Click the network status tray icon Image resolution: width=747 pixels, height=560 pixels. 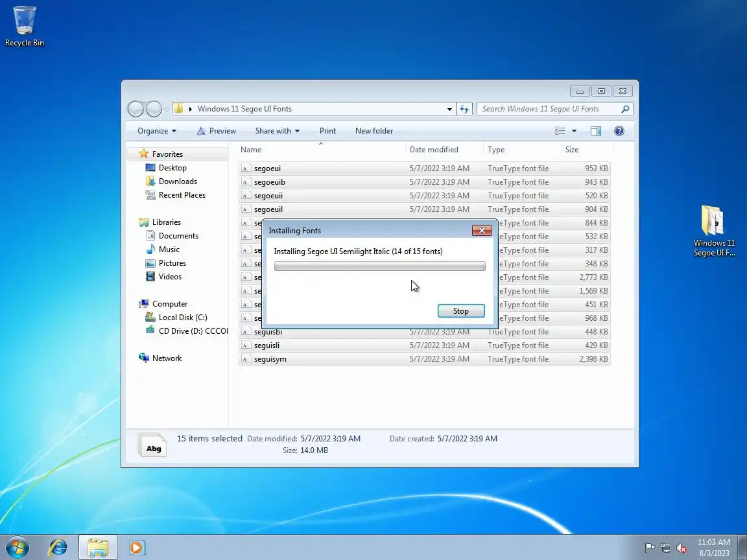pos(665,548)
